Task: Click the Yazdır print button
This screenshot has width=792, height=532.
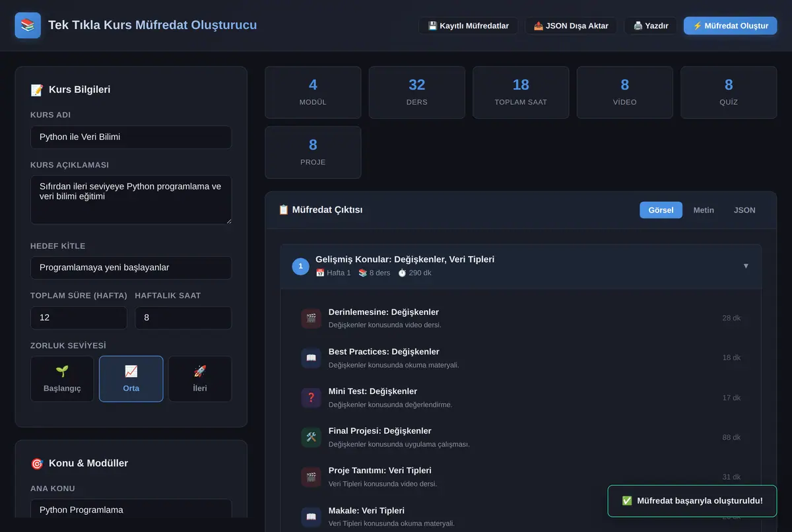Action: pyautogui.click(x=651, y=26)
